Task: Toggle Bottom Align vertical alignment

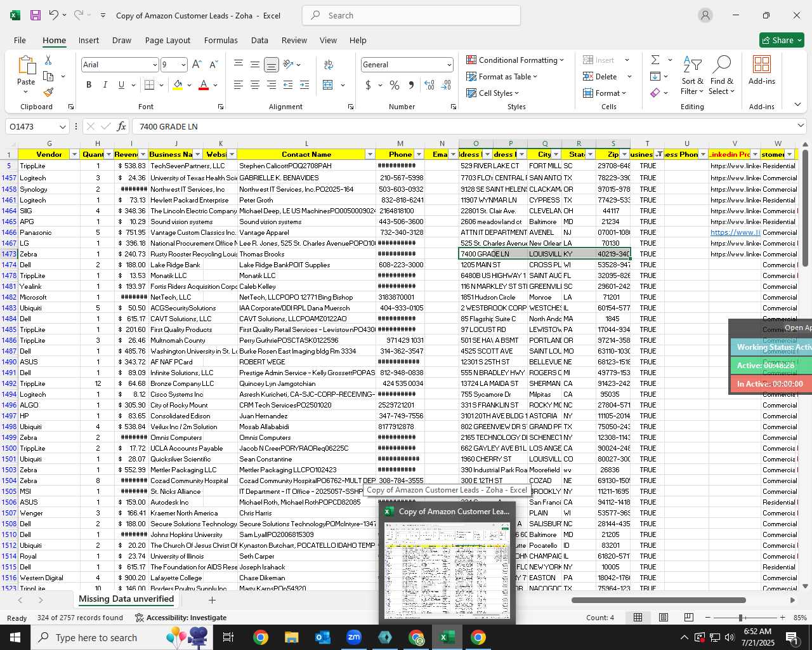Action: coord(272,65)
